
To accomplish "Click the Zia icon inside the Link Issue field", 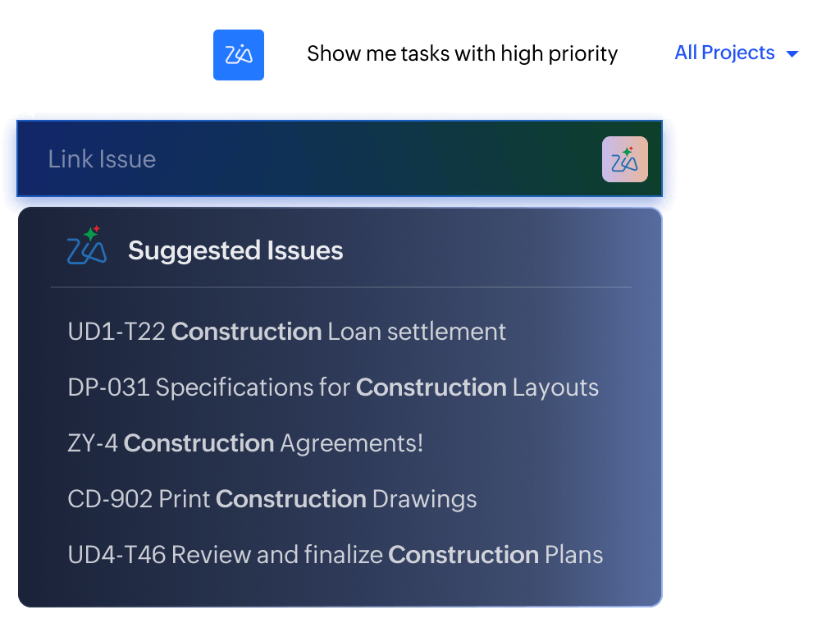I will tap(625, 158).
